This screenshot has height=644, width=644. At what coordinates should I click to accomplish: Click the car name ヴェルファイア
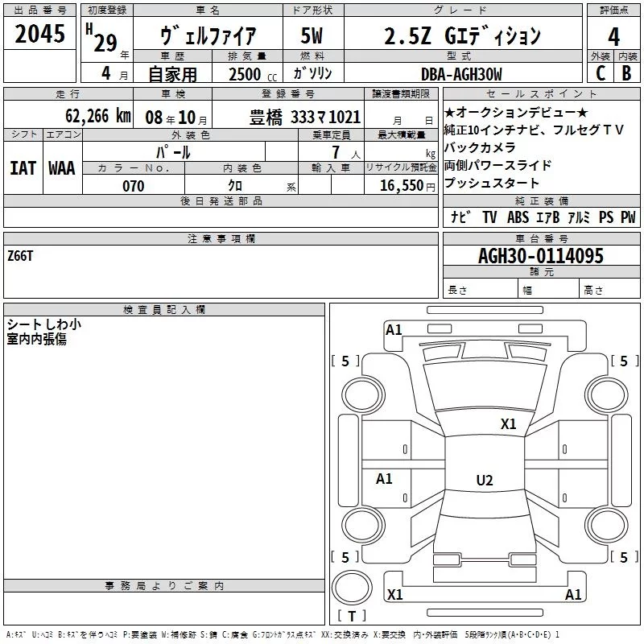[208, 35]
